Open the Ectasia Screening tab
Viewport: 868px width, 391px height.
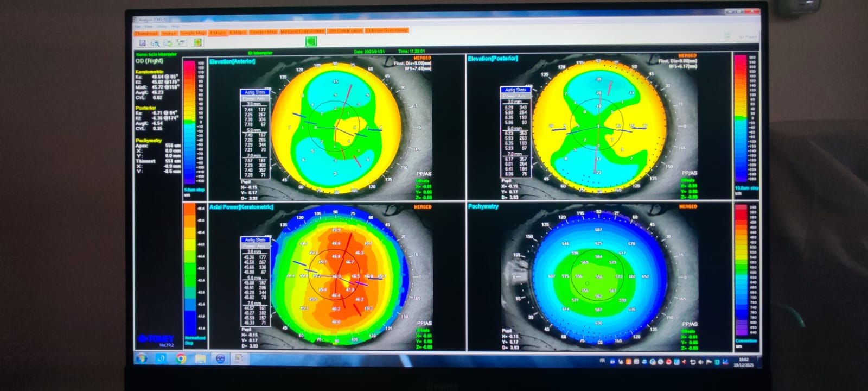click(386, 30)
